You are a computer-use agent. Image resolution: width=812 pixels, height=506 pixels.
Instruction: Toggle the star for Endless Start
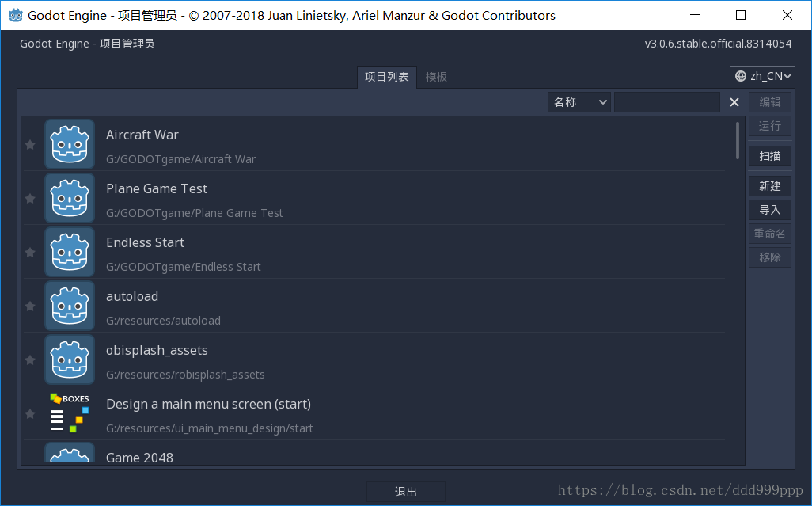pyautogui.click(x=31, y=253)
